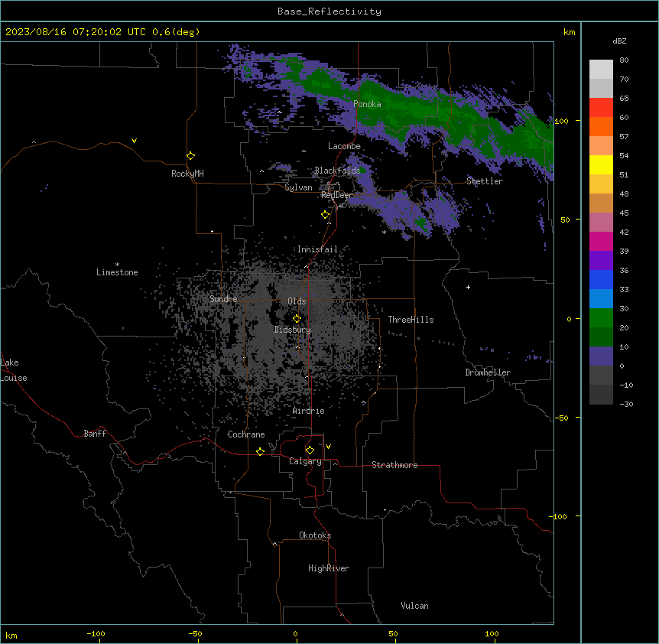The height and width of the screenshot is (644, 659).
Task: Click the Drumheller label
Action: pyautogui.click(x=488, y=372)
